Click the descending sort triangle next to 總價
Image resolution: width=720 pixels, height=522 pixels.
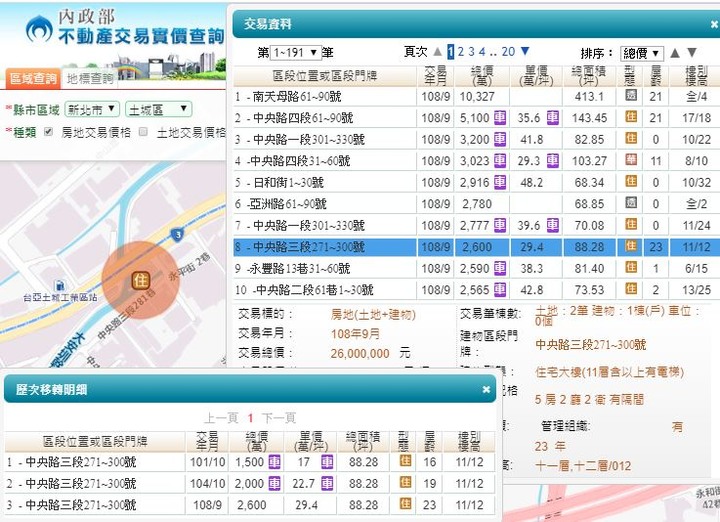point(692,53)
